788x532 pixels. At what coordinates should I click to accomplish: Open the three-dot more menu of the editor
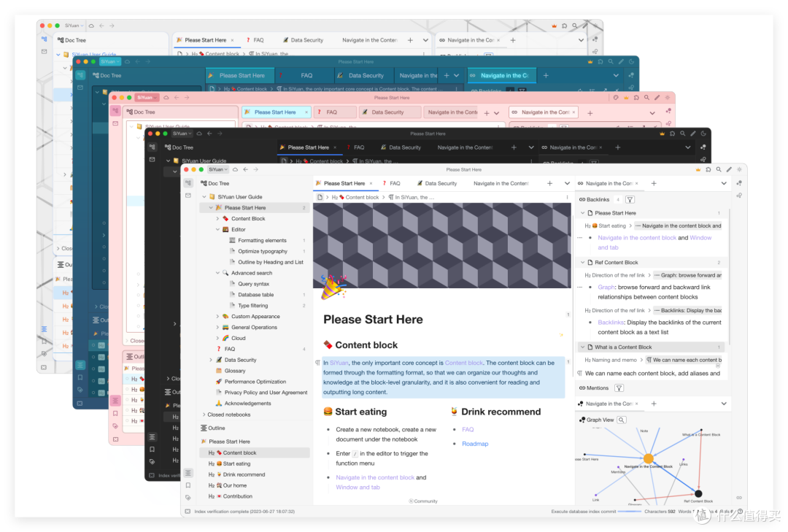[x=568, y=197]
